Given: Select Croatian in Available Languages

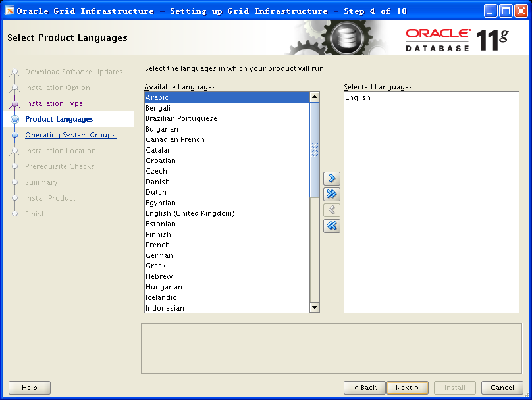Looking at the screenshot, I should point(227,161).
